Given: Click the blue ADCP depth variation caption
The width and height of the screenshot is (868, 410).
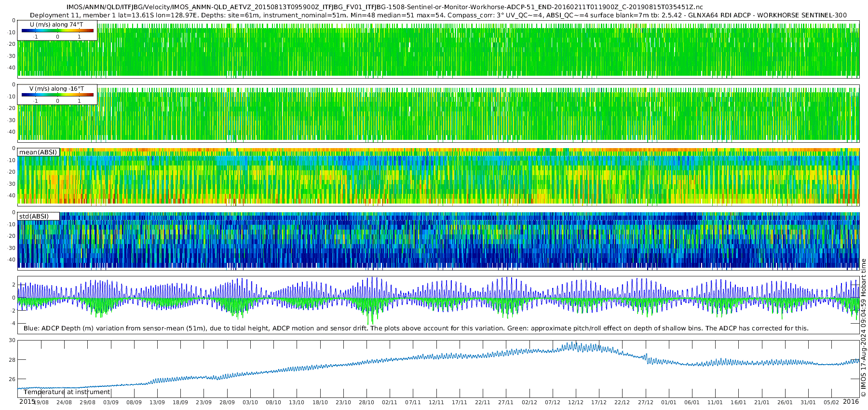Looking at the screenshot, I should pyautogui.click(x=416, y=328).
